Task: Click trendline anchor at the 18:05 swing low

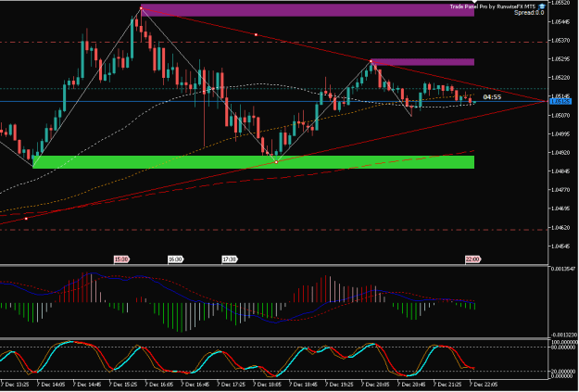Action: point(276,162)
